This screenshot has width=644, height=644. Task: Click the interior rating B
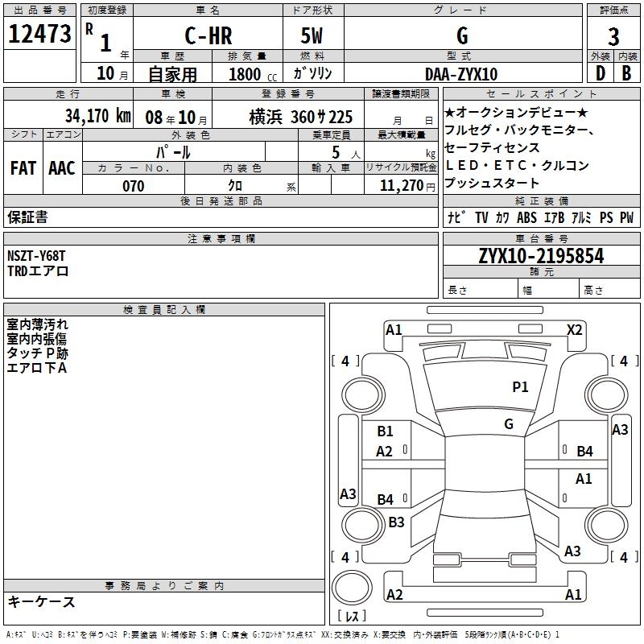(x=626, y=73)
